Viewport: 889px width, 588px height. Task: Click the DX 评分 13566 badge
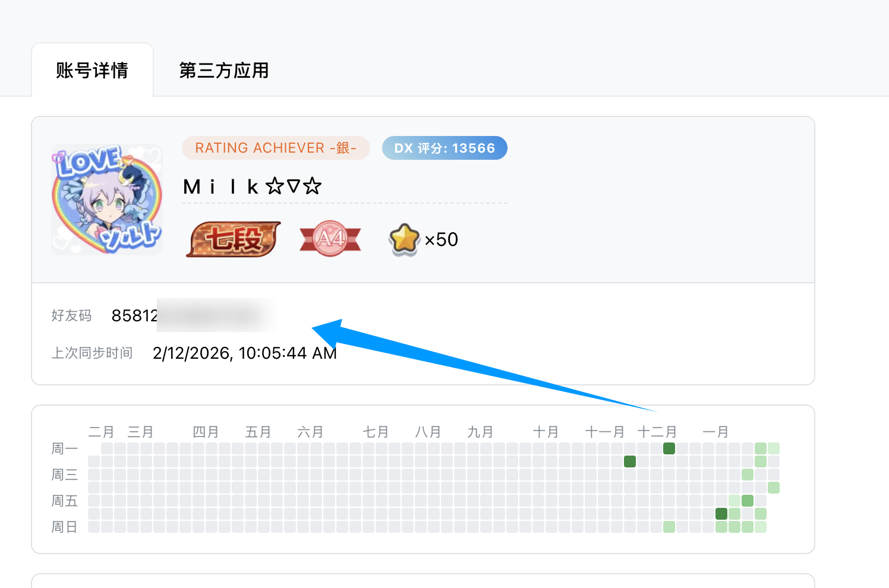point(444,148)
